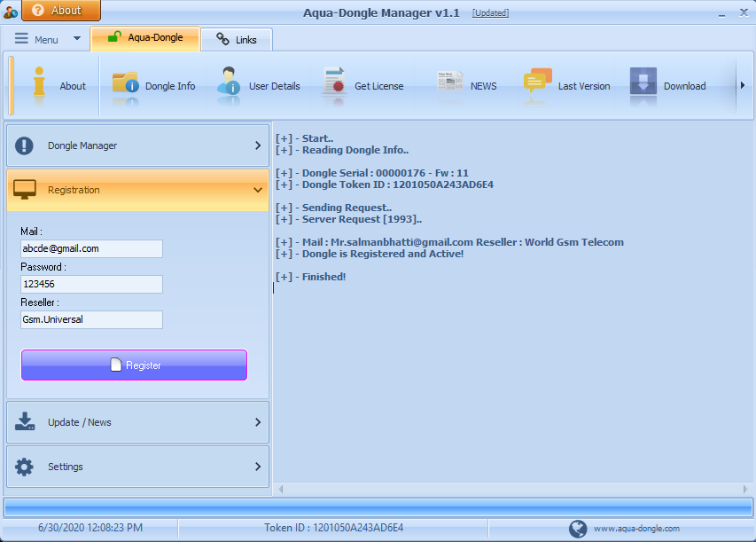The height and width of the screenshot is (542, 756).
Task: Click log line 'Dongle Token ID : 1201050A243AD6E4'
Action: point(385,185)
